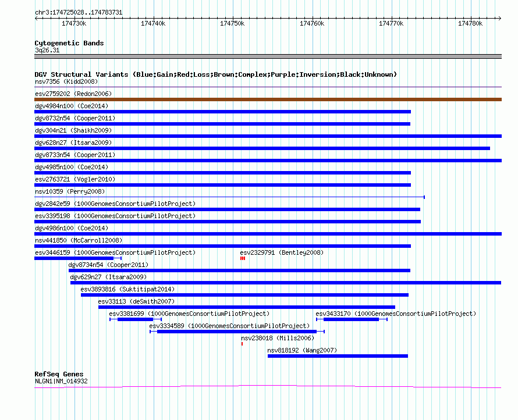Click the 174780k ruler tick label
Screen dimensions: 518x420
click(x=470, y=23)
